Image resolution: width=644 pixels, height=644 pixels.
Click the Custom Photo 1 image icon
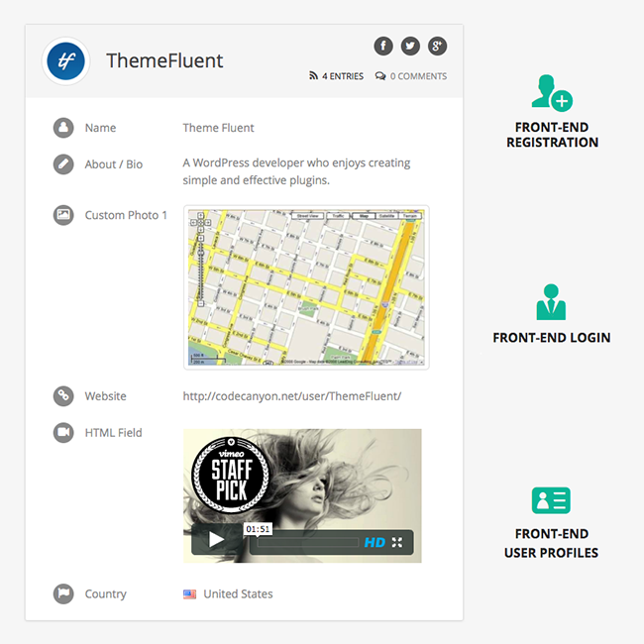[x=63, y=215]
